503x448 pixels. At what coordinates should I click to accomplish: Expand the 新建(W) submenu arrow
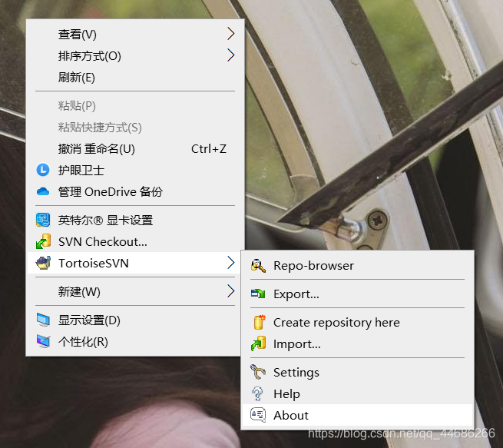(231, 291)
